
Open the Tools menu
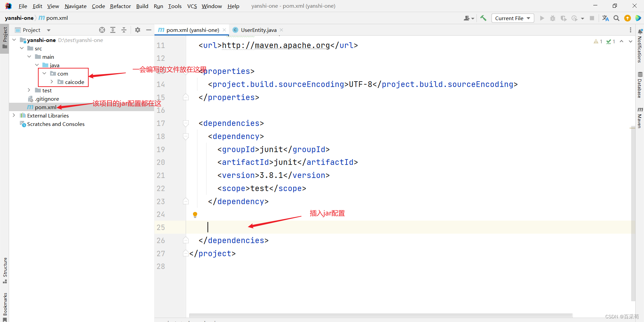[x=175, y=6]
